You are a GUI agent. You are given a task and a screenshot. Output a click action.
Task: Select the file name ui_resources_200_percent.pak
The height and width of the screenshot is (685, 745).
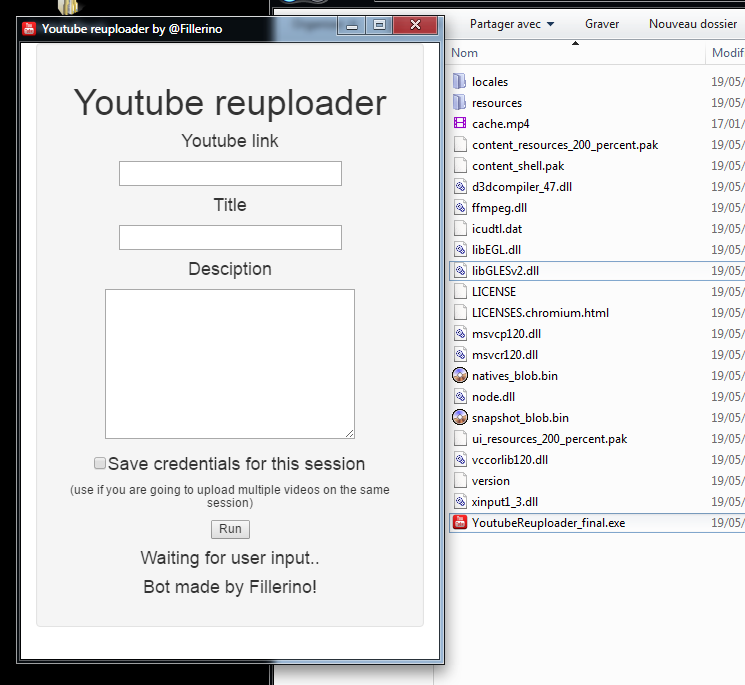coord(549,439)
